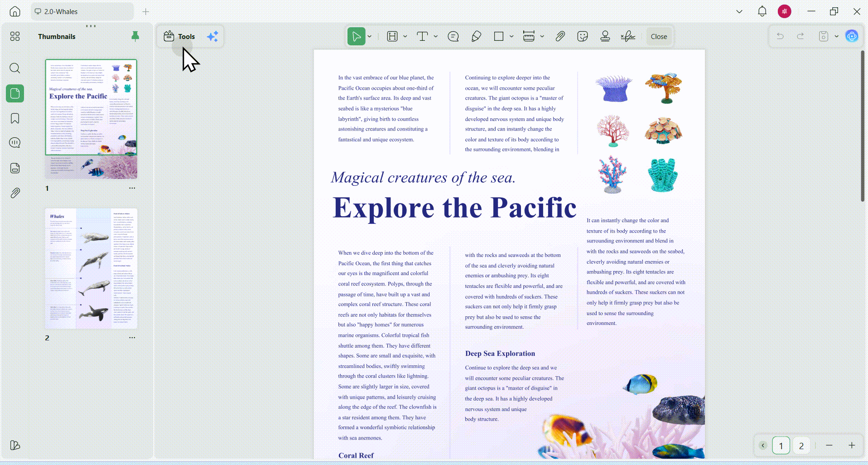This screenshot has height=465, width=868.
Task: Click the 'Coral Reef' heading
Action: [x=356, y=455]
